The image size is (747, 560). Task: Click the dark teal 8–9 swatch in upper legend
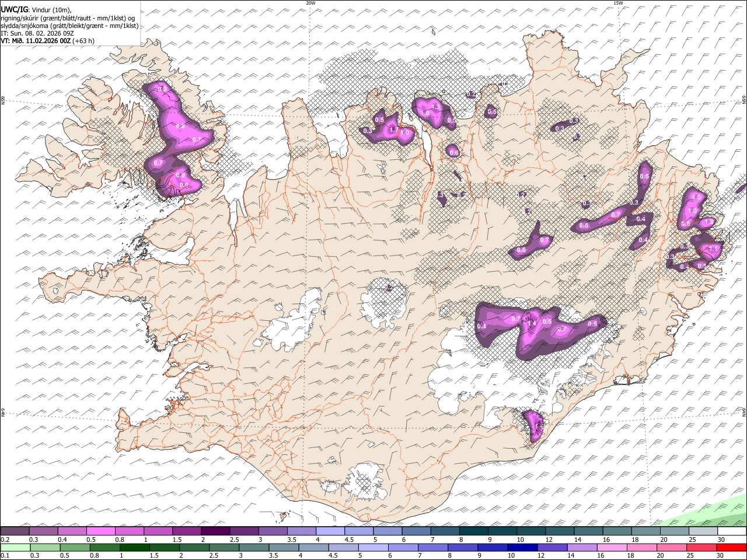tap(474, 531)
